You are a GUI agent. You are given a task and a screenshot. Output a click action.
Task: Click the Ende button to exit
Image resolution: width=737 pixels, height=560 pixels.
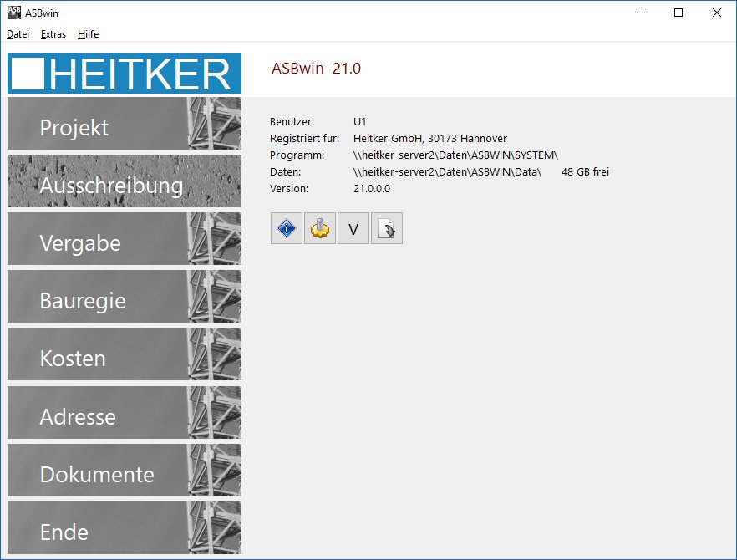[124, 528]
